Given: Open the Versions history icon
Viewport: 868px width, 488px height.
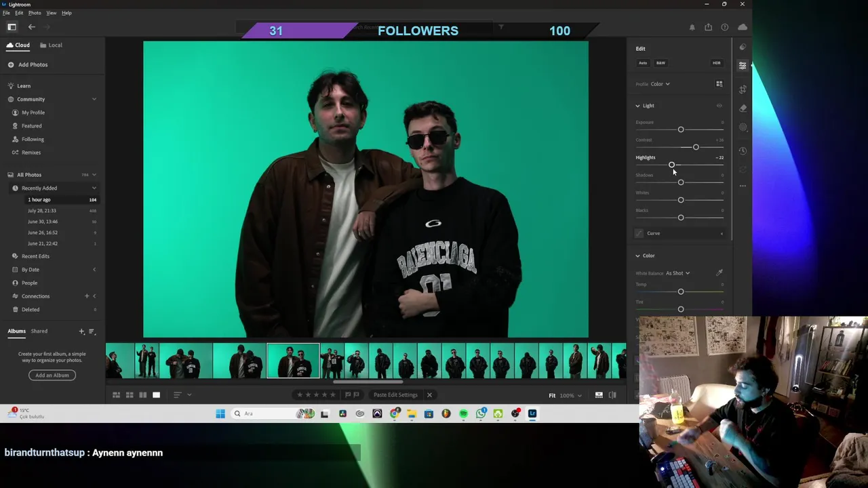Looking at the screenshot, I should [x=743, y=151].
